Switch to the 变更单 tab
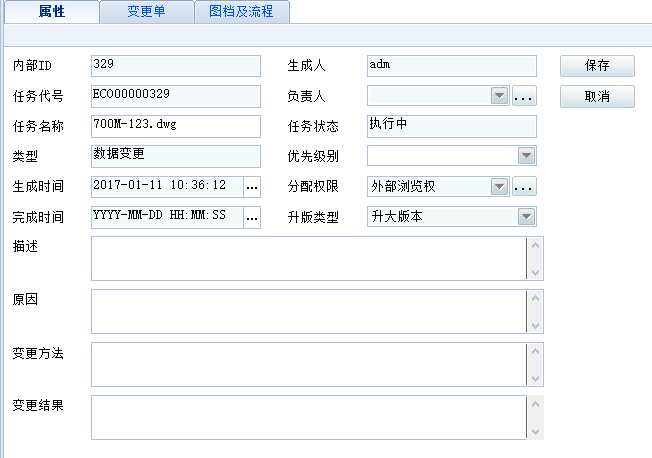 [x=146, y=12]
